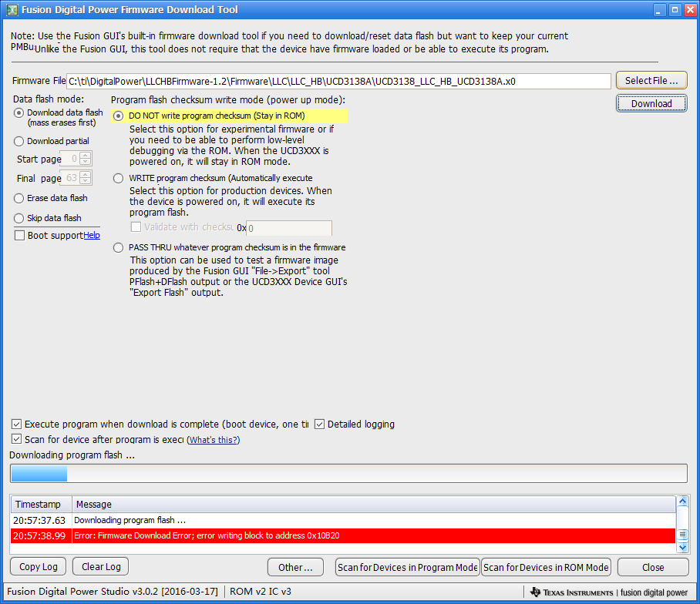Decrease Final page stepper value
Viewport: 700px width, 604px height.
point(86,181)
